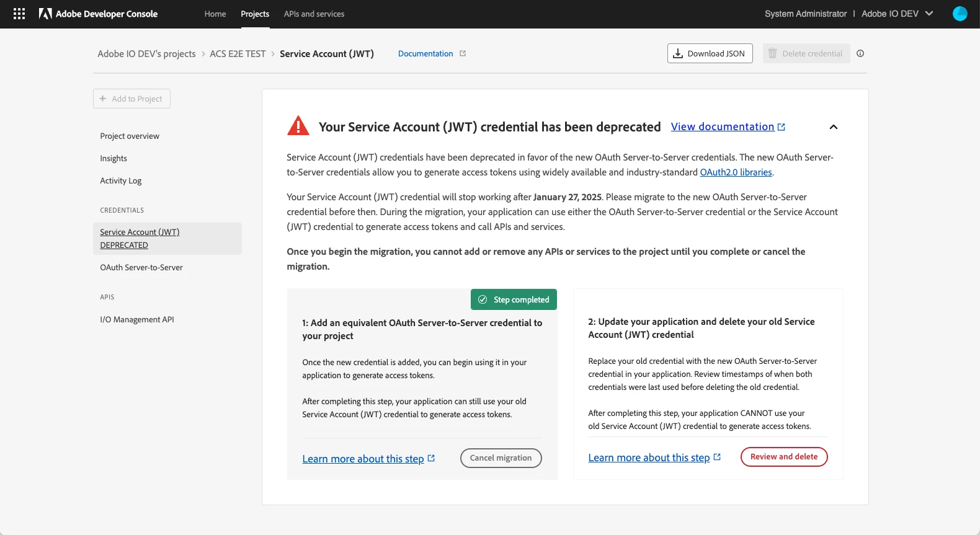The image size is (980, 535).
Task: Collapse the deprecation notice with the chevron
Action: tap(834, 127)
